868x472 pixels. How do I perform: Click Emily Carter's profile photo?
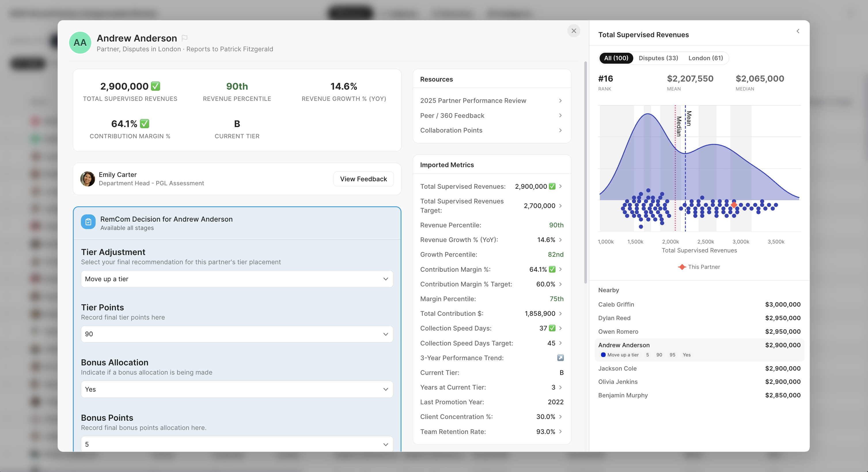click(88, 179)
